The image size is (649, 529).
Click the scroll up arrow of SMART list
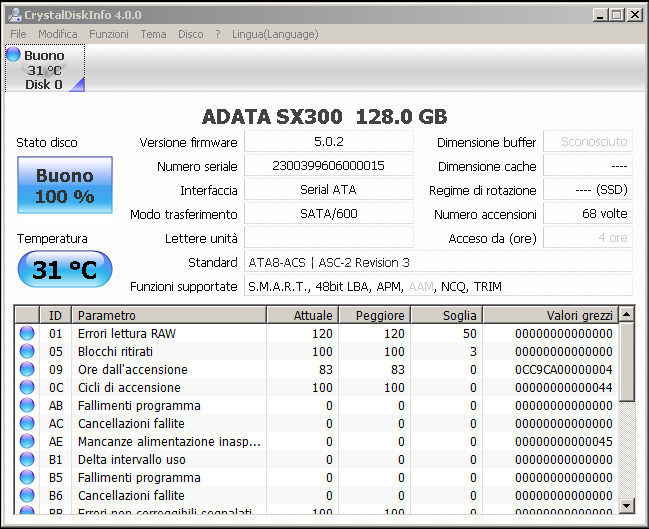click(x=627, y=315)
